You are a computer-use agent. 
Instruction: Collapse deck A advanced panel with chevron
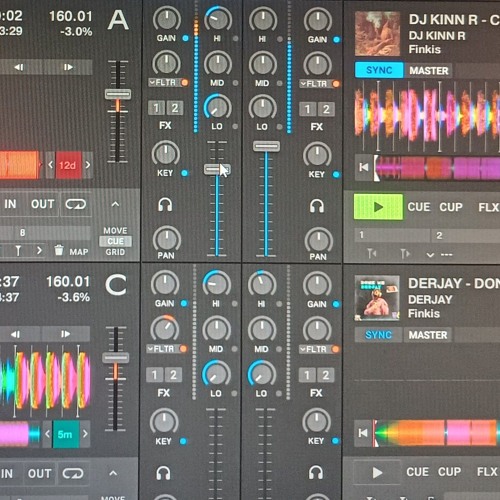click(x=115, y=204)
